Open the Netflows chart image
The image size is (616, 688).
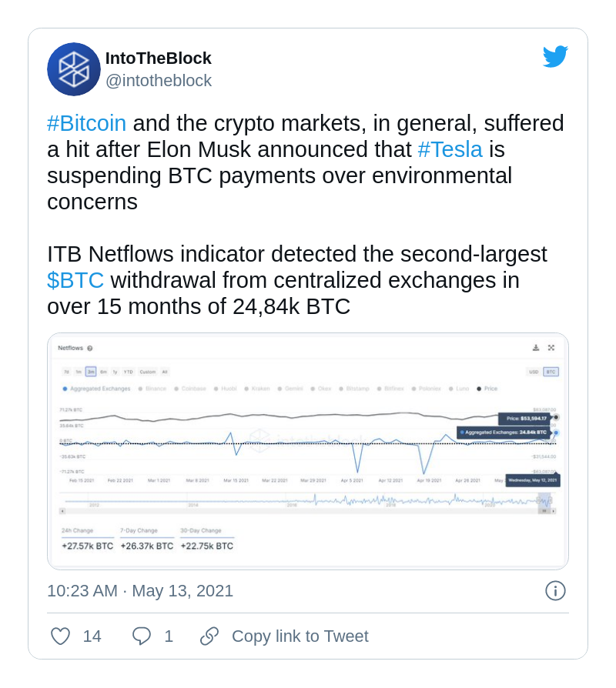308,451
